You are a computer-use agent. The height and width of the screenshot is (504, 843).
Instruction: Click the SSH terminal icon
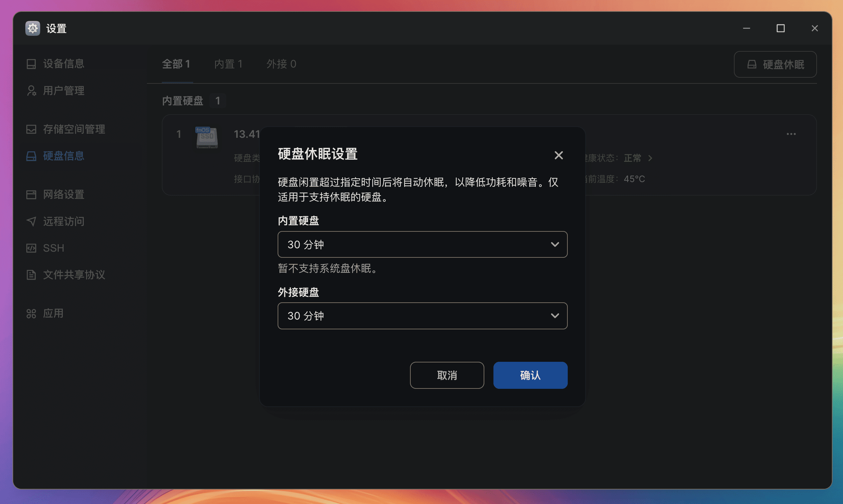[x=31, y=248]
